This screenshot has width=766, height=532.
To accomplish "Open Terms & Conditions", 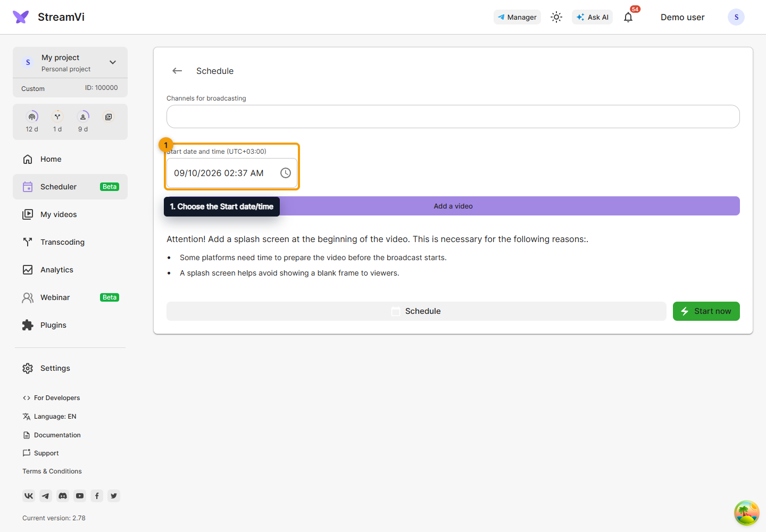I will pyautogui.click(x=52, y=471).
